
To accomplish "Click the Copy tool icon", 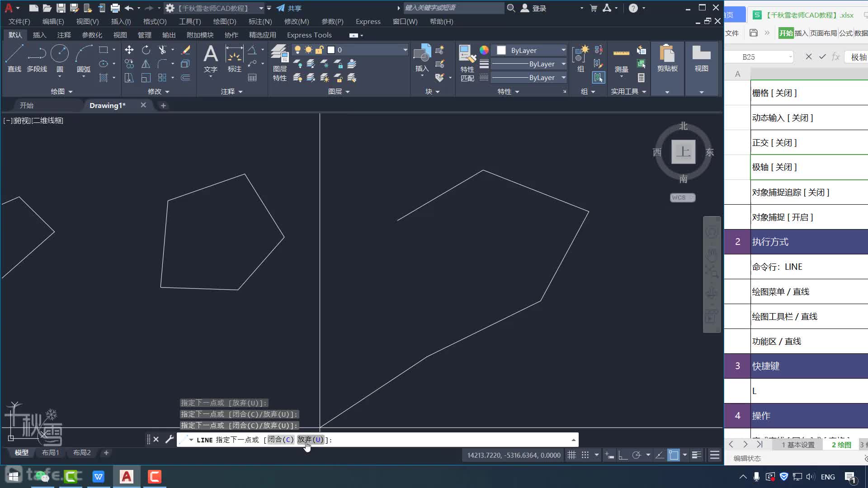I will (129, 64).
